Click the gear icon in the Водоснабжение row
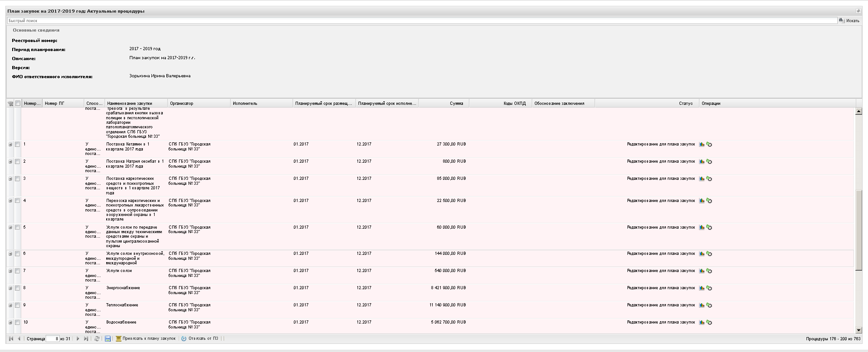 click(709, 323)
